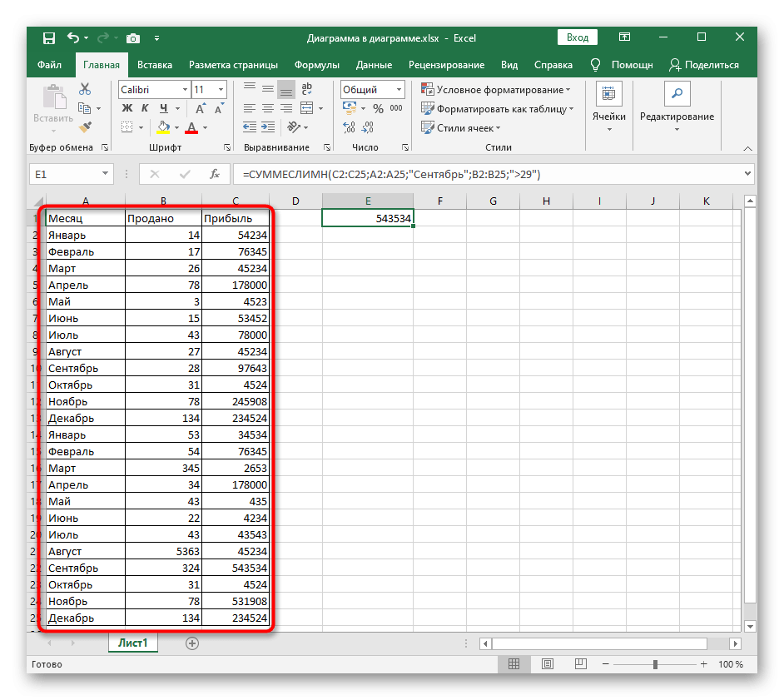Expand Стили ячеек menu

pyautogui.click(x=460, y=127)
